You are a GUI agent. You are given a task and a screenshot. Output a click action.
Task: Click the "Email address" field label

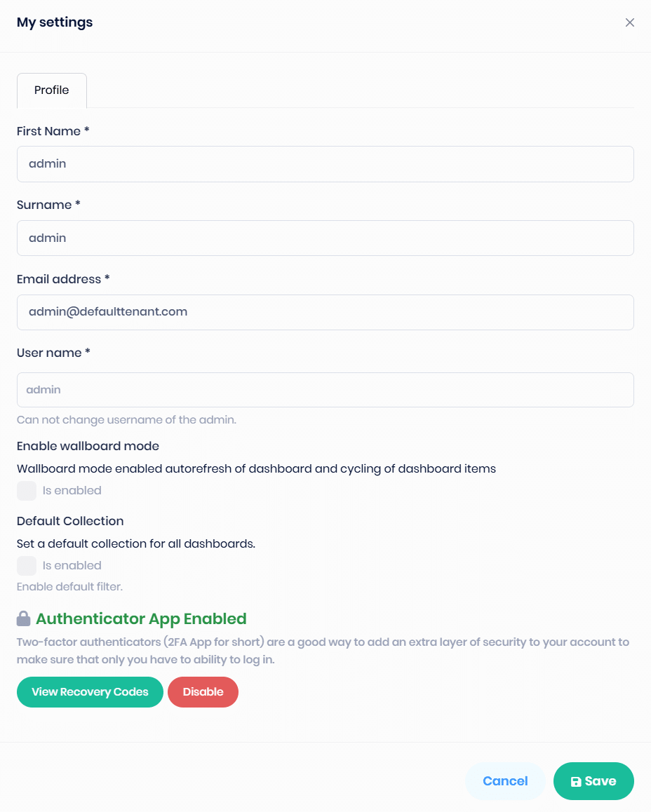(x=59, y=279)
